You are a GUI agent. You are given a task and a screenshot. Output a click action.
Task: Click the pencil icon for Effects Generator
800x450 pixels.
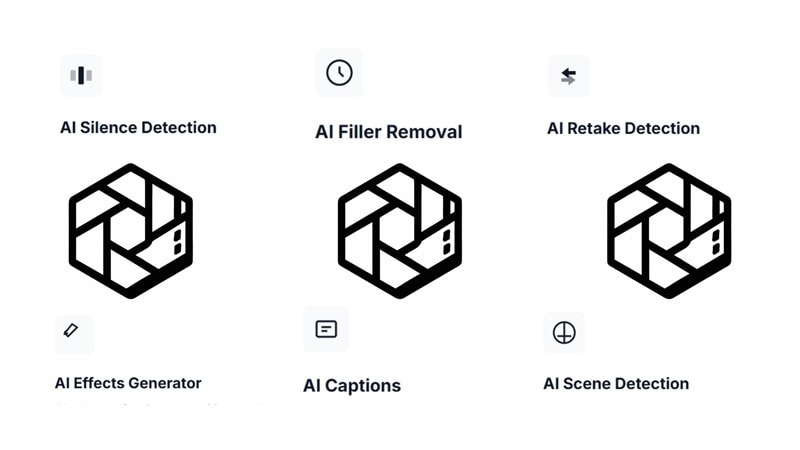[74, 334]
